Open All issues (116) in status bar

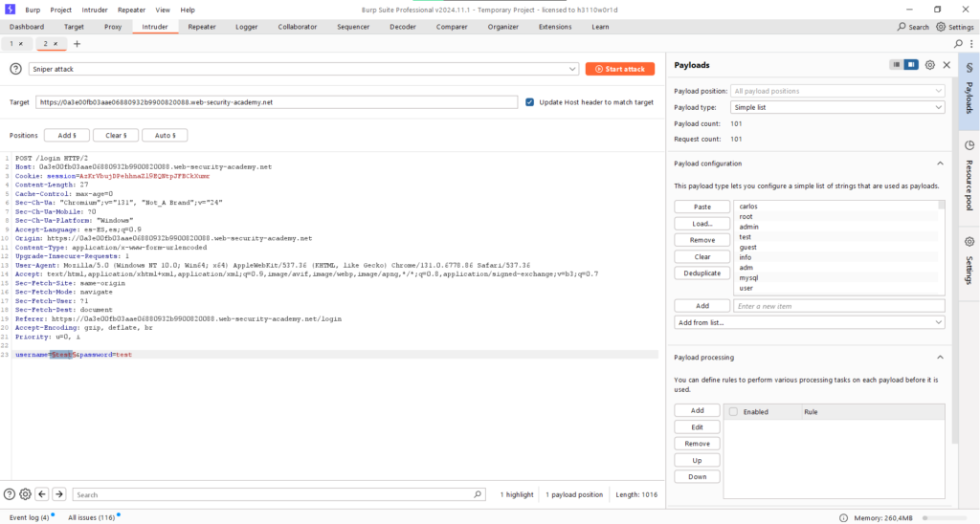[x=91, y=517]
